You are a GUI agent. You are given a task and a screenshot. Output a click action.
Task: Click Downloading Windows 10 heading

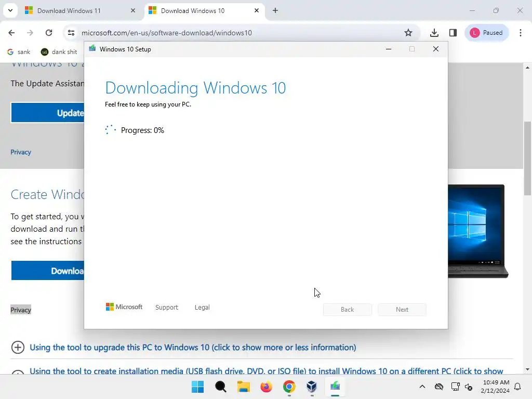point(195,88)
